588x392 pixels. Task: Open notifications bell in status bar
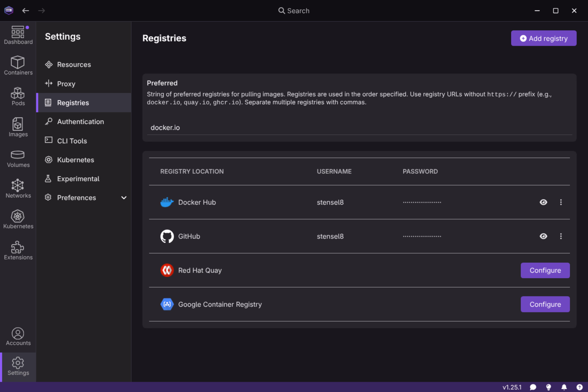coord(564,387)
